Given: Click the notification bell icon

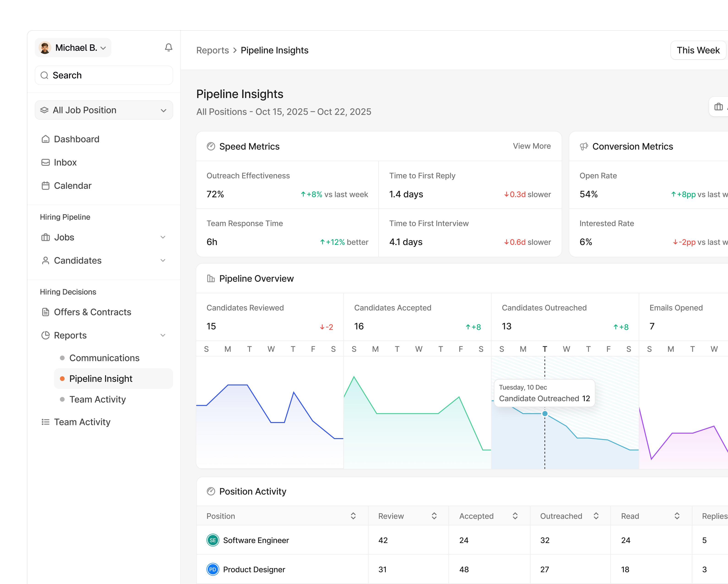Looking at the screenshot, I should point(168,48).
